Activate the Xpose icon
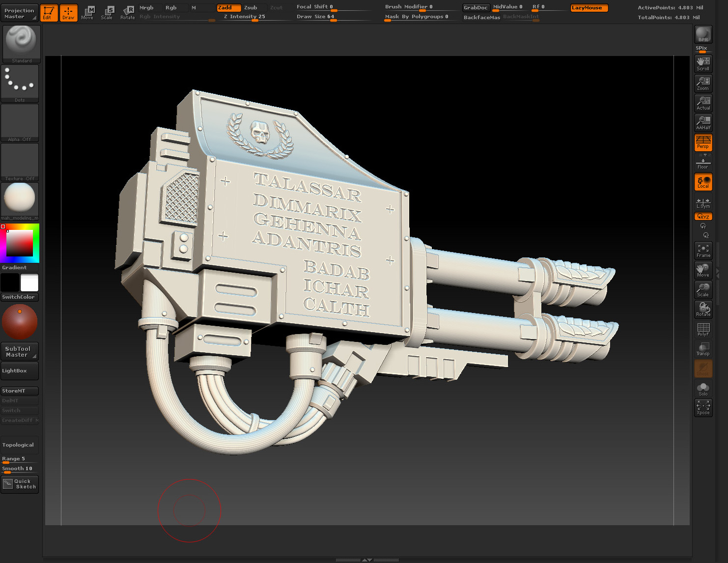 703,408
